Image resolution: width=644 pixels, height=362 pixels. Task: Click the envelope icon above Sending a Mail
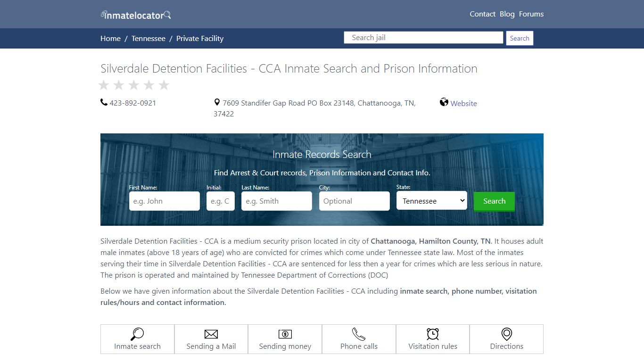pos(211,334)
